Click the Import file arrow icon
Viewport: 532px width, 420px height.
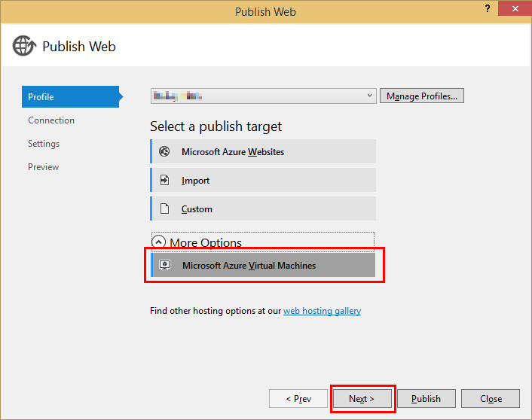coord(164,180)
